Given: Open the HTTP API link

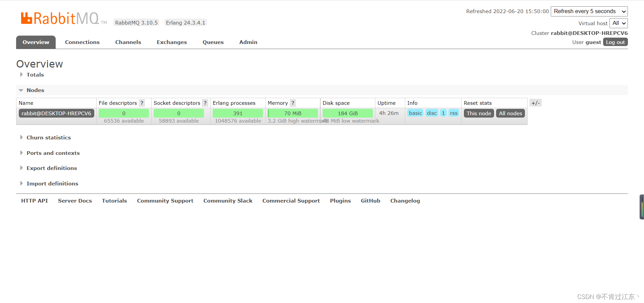Looking at the screenshot, I should pyautogui.click(x=35, y=201).
